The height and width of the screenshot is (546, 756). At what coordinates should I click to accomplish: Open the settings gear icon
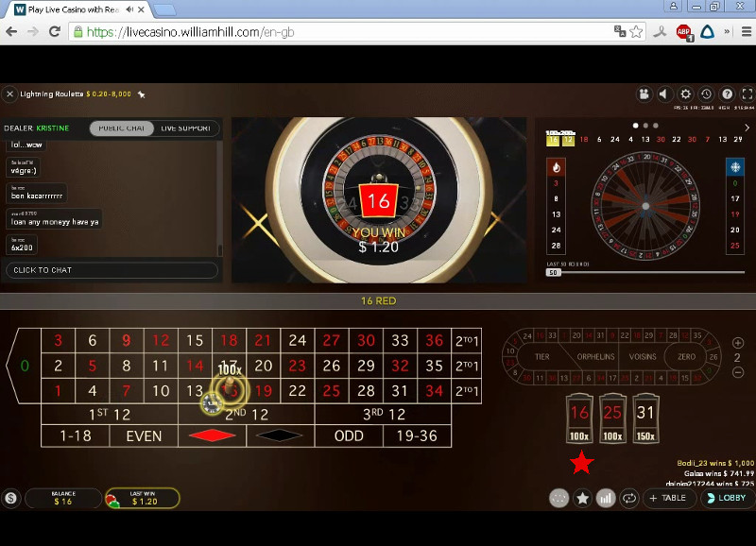pos(685,94)
